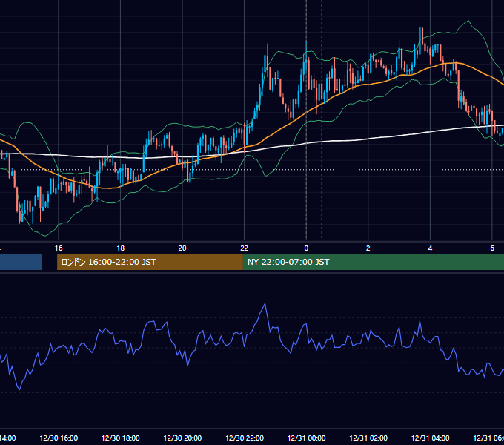The height and width of the screenshot is (445, 504).
Task: Click the 16 hour axis label
Action: click(59, 248)
